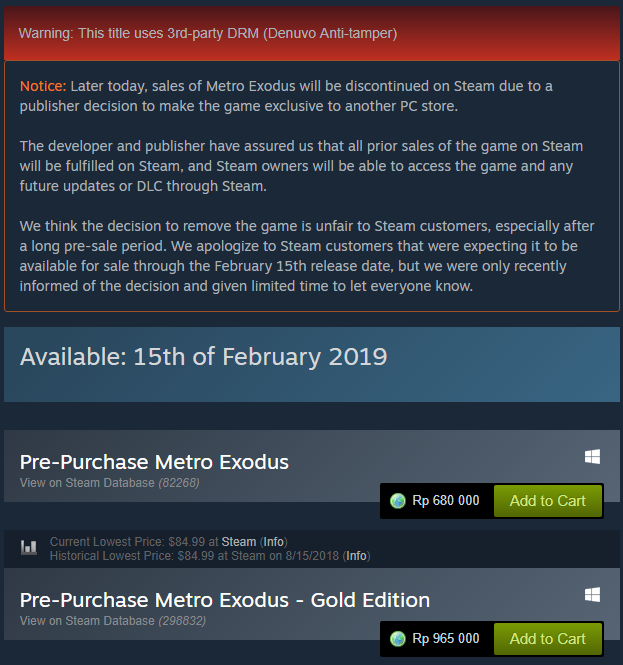623x665 pixels.
Task: Click the Rp 680 000 price label
Action: pos(445,501)
